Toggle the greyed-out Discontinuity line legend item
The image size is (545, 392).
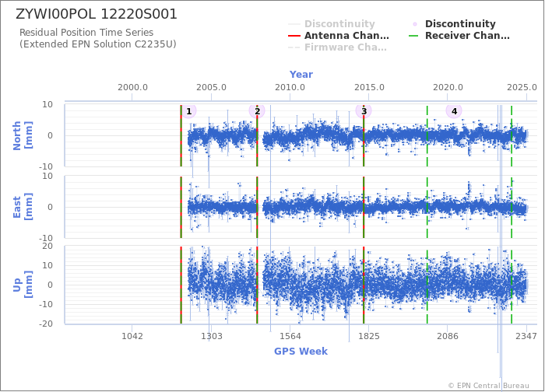click(332, 23)
